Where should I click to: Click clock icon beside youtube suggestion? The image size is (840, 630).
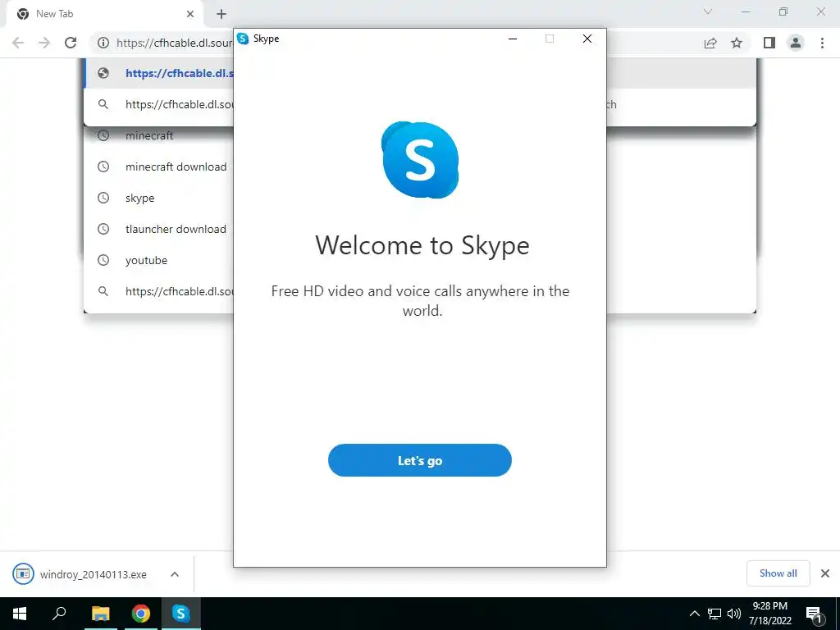(x=103, y=260)
